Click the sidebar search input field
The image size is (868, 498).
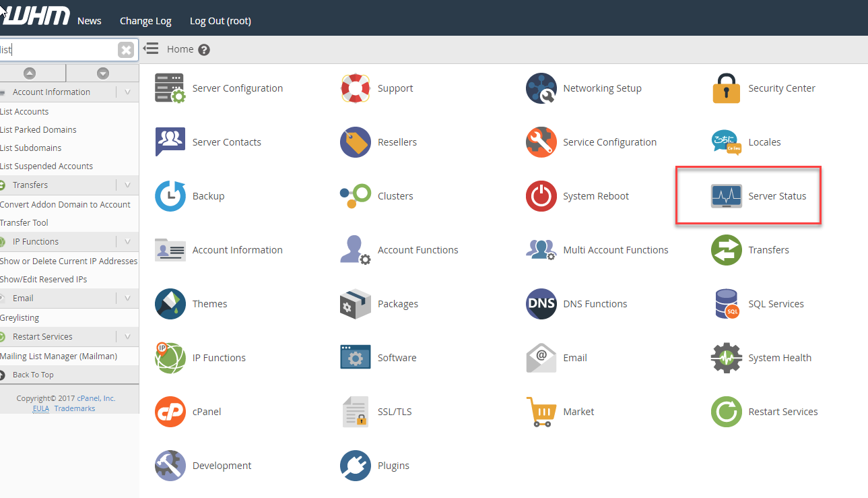[57, 50]
